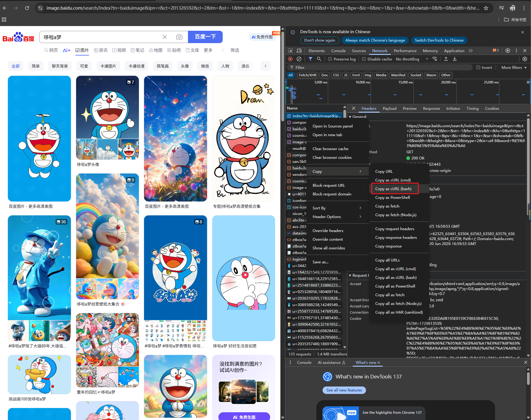Click the Baidu logo
This screenshot has height=420, width=531.
18,37
